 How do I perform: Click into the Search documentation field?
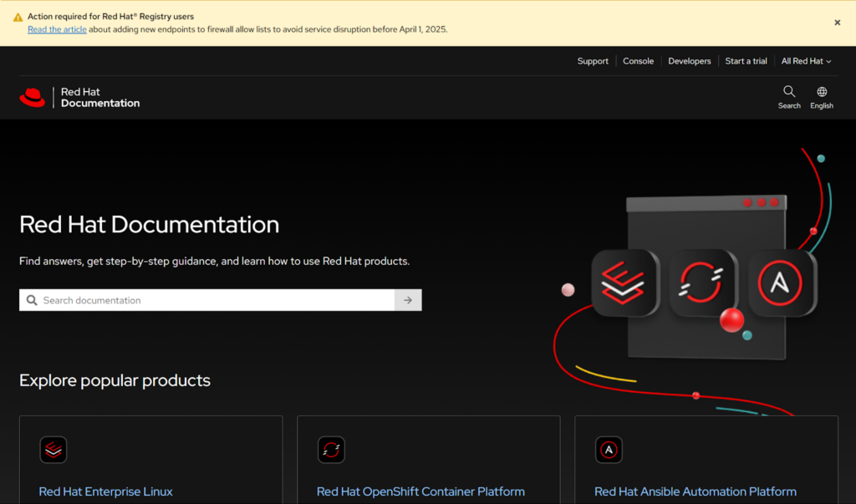click(x=209, y=300)
